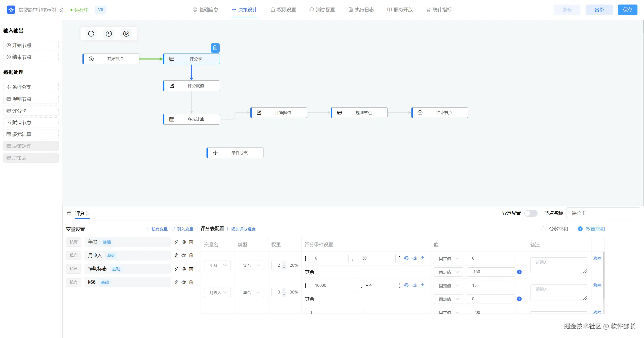Click the play run icon in canvas toolbar
The width and height of the screenshot is (644, 338).
pyautogui.click(x=126, y=34)
